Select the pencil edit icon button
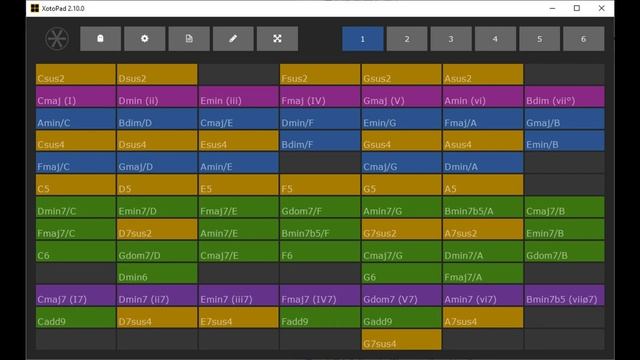This screenshot has height=360, width=640. coord(233,39)
